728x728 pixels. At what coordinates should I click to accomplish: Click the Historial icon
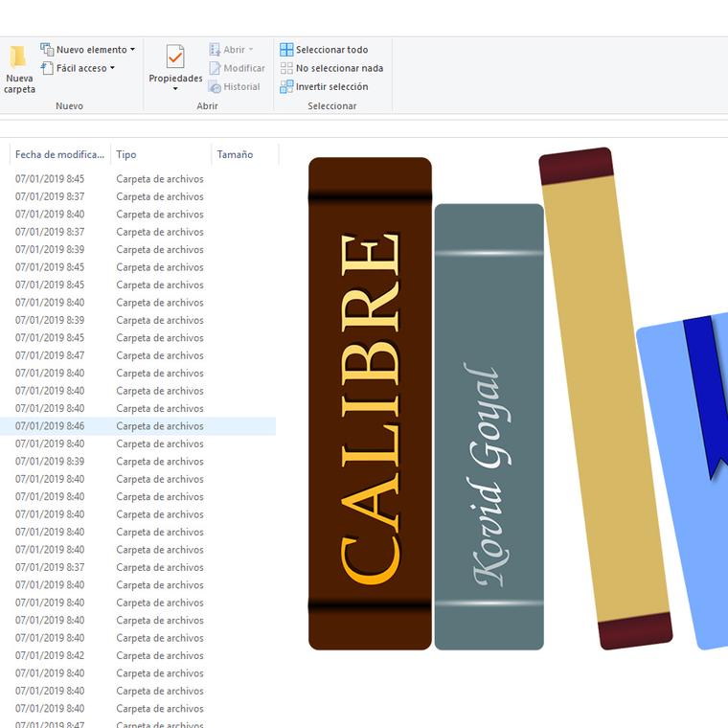pyautogui.click(x=216, y=87)
